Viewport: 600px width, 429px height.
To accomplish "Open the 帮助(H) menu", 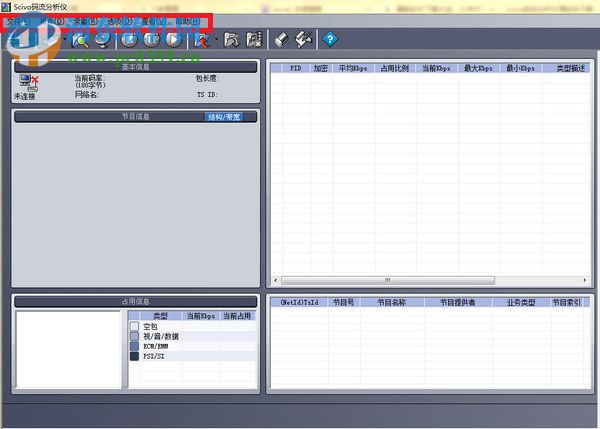I will [x=188, y=21].
